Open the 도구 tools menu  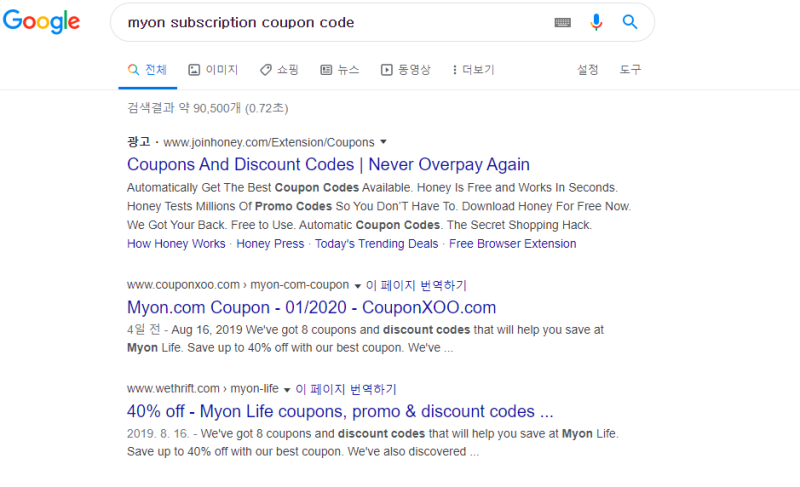[630, 70]
